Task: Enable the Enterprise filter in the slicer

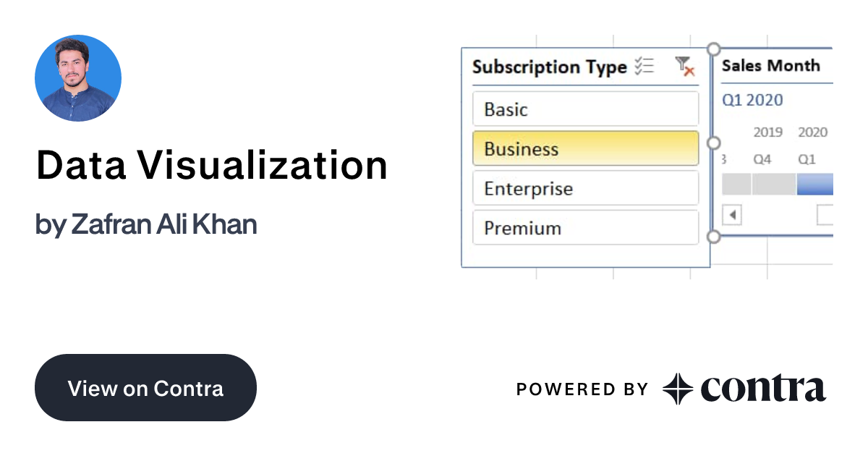Action: point(586,188)
